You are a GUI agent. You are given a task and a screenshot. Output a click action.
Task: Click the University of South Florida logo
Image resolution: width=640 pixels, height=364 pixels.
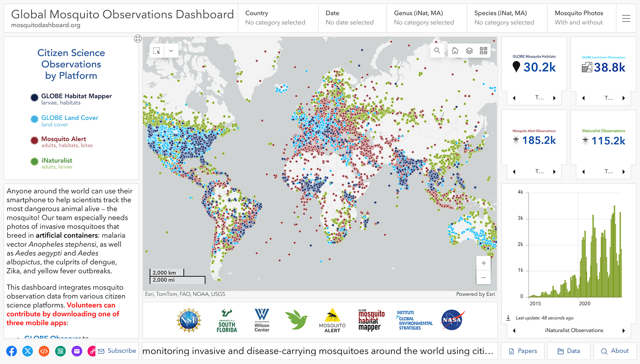(227, 321)
